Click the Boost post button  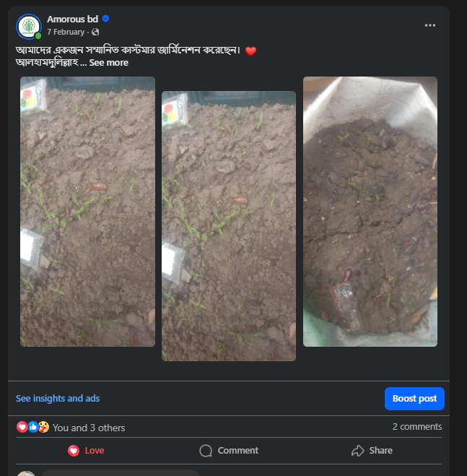tap(414, 399)
